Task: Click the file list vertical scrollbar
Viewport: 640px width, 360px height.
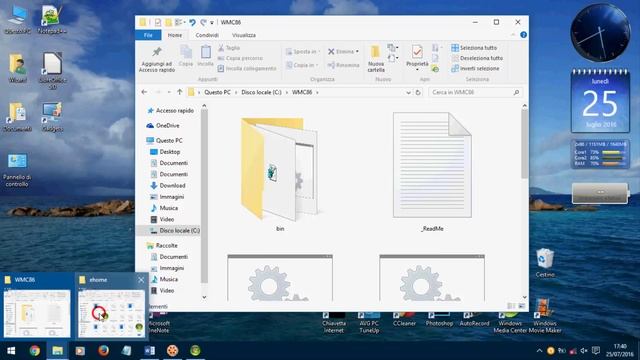Action: [x=524, y=143]
